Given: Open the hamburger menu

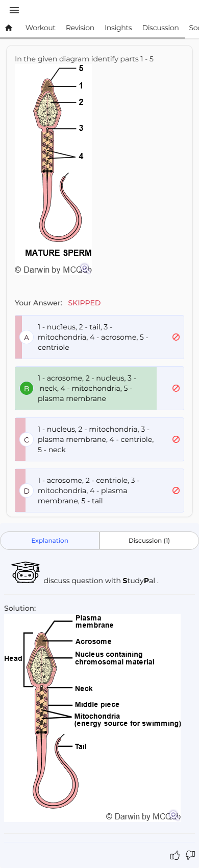Looking at the screenshot, I should pyautogui.click(x=14, y=10).
